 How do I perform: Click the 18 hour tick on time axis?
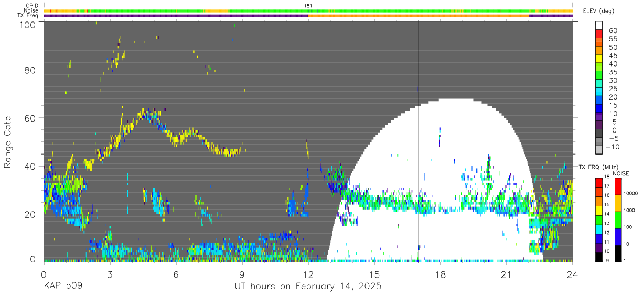point(441,274)
